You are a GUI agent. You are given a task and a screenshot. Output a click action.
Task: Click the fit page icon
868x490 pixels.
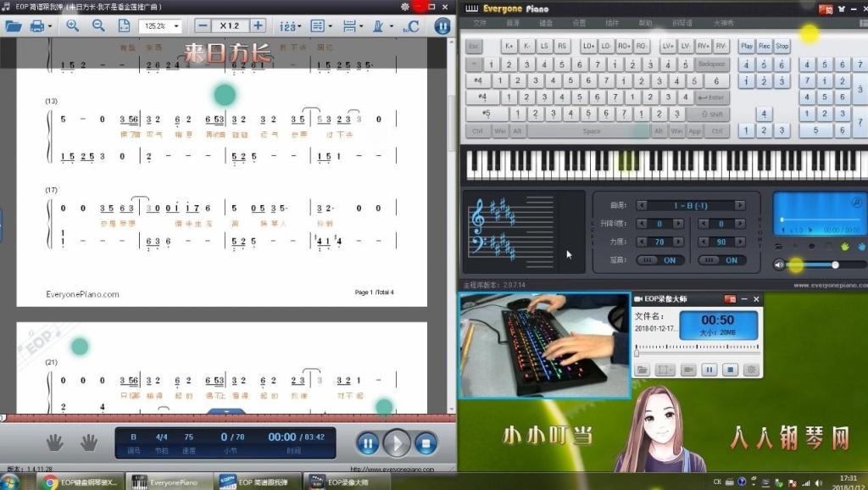(x=124, y=26)
